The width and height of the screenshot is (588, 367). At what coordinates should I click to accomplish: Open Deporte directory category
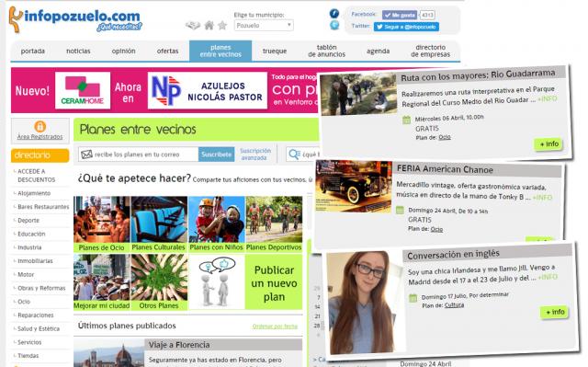click(x=28, y=220)
